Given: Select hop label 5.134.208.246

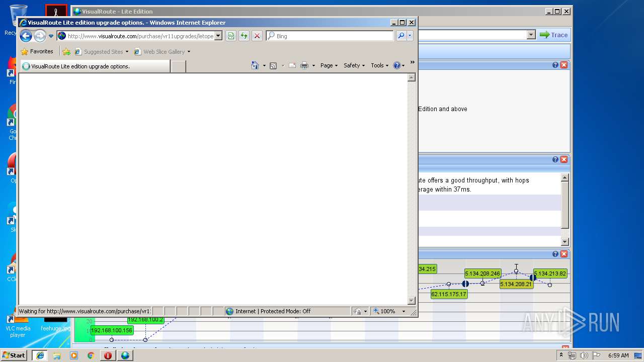Looking at the screenshot, I should (482, 274).
